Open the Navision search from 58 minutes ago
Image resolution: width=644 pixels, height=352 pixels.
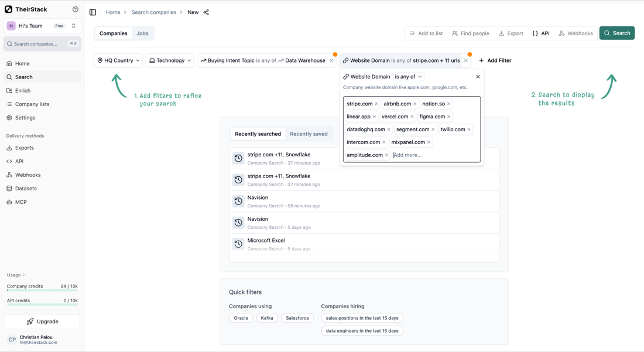(364, 201)
